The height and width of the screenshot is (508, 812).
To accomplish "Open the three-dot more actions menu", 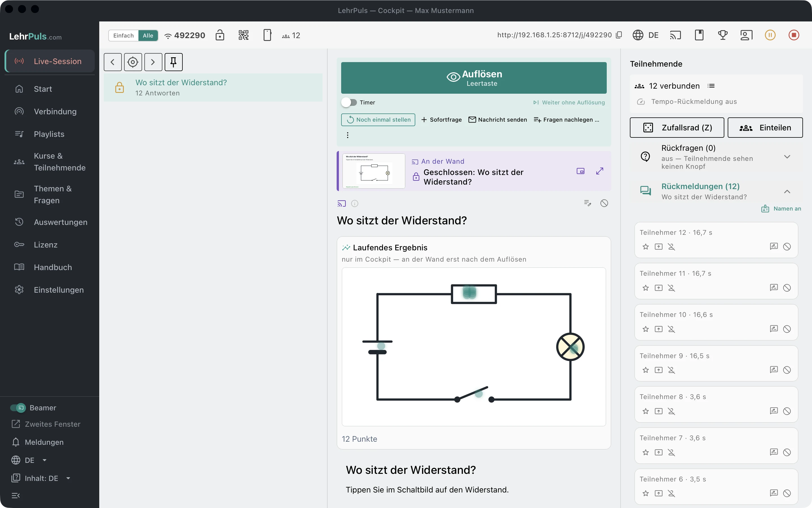I will point(348,135).
